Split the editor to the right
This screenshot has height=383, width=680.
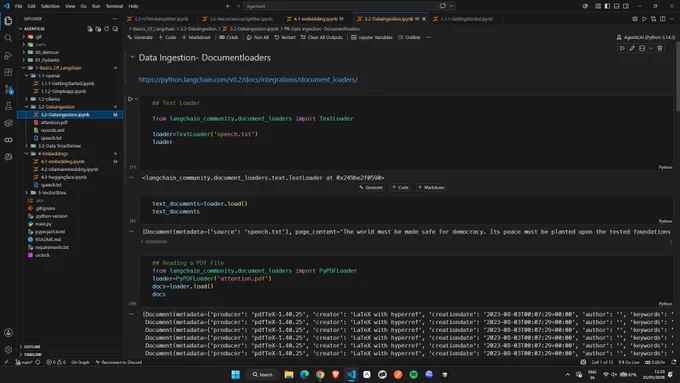pyautogui.click(x=663, y=19)
